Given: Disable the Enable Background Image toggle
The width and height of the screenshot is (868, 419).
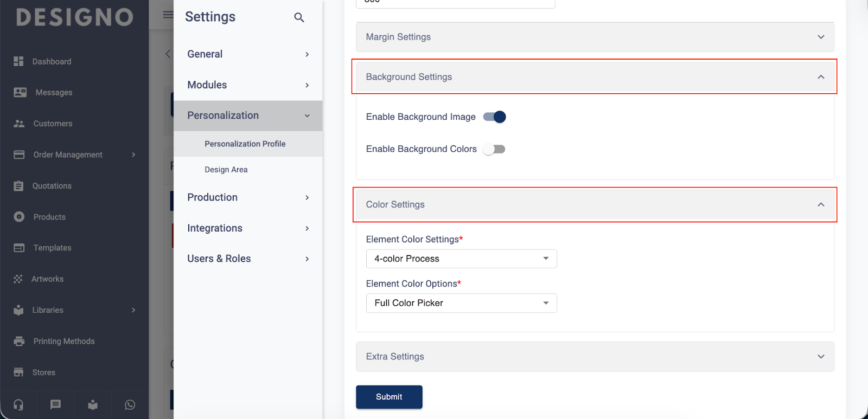Looking at the screenshot, I should point(494,117).
